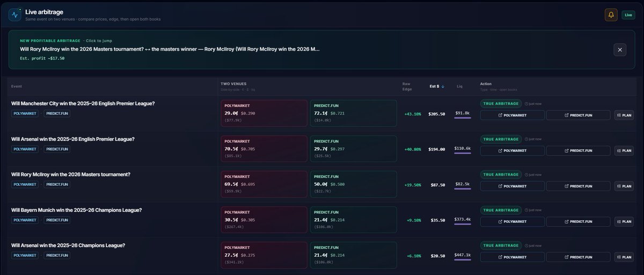Click Polymarket 69.5¢ price card for Rory McIlroy

(x=264, y=184)
